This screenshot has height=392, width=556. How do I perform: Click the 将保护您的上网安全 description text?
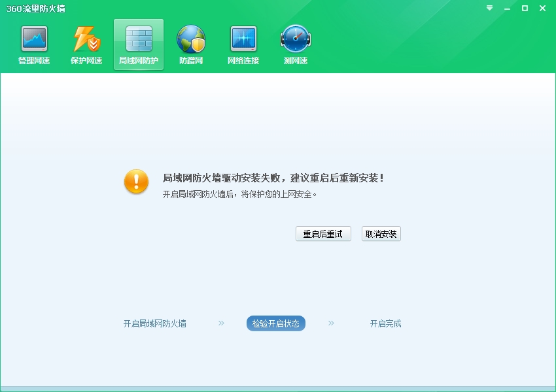coord(239,194)
